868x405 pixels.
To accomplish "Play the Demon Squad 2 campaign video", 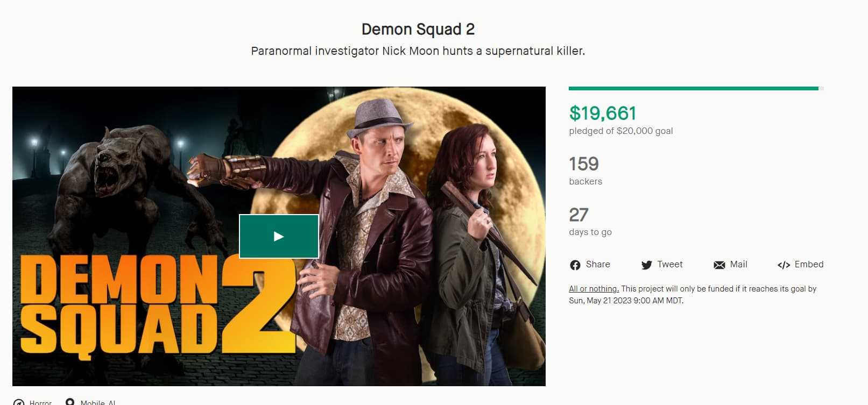I will coord(279,237).
